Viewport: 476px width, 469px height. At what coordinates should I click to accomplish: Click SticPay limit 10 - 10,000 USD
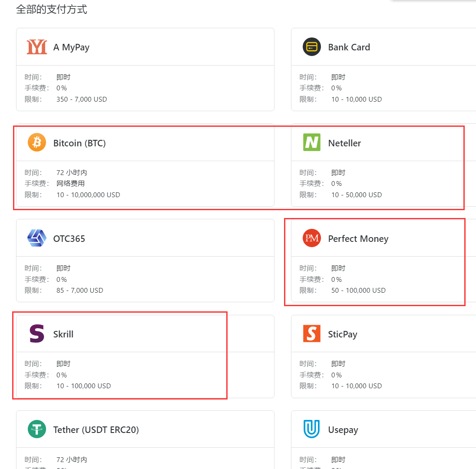coord(357,386)
